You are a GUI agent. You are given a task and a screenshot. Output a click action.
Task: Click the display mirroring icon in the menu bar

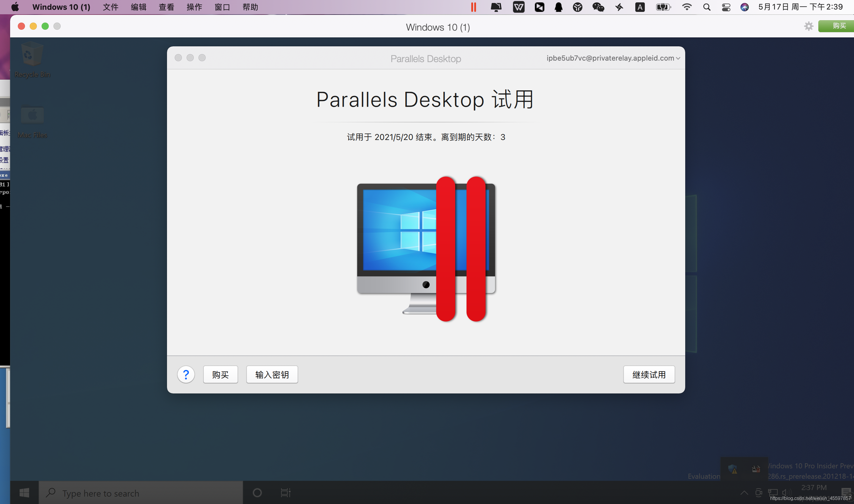point(496,7)
